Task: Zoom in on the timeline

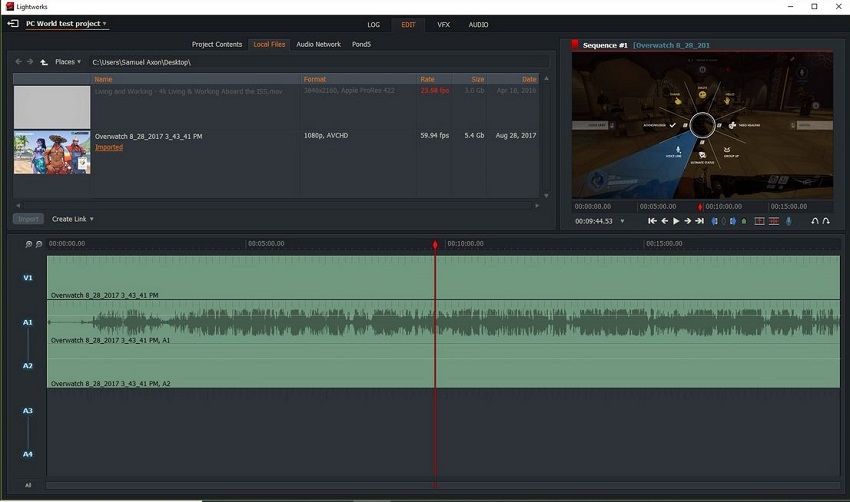Action: click(x=29, y=244)
